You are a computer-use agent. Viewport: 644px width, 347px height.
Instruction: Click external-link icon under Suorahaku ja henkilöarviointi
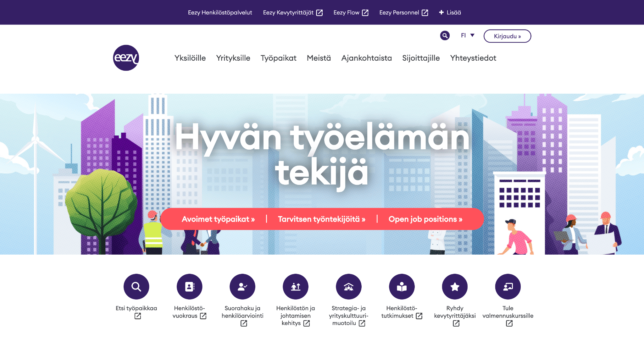click(x=244, y=323)
